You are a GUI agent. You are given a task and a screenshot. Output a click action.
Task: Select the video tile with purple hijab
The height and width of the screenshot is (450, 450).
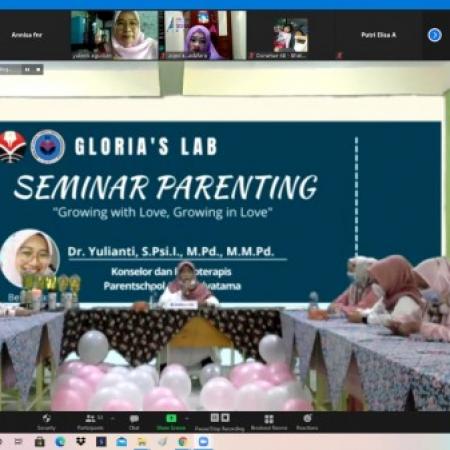(203, 35)
